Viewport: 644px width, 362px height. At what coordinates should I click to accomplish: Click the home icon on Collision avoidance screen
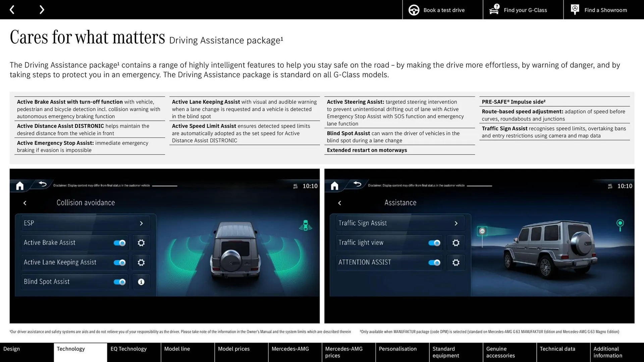[19, 185]
